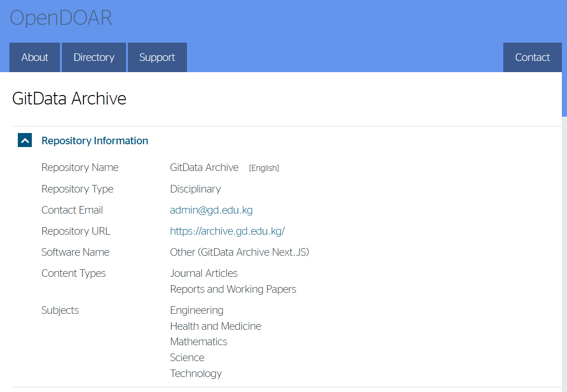The width and height of the screenshot is (567, 392).
Task: Open the Support menu
Action: point(157,58)
